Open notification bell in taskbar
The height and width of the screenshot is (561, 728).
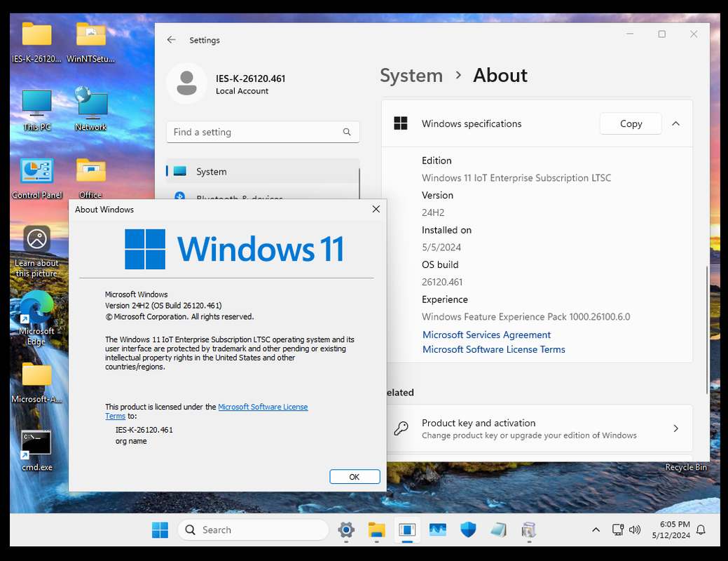pyautogui.click(x=701, y=530)
